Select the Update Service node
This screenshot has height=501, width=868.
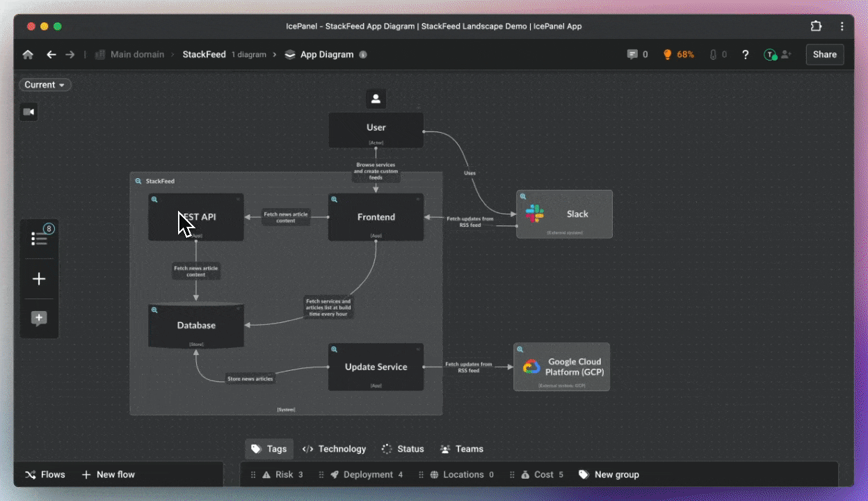click(376, 367)
